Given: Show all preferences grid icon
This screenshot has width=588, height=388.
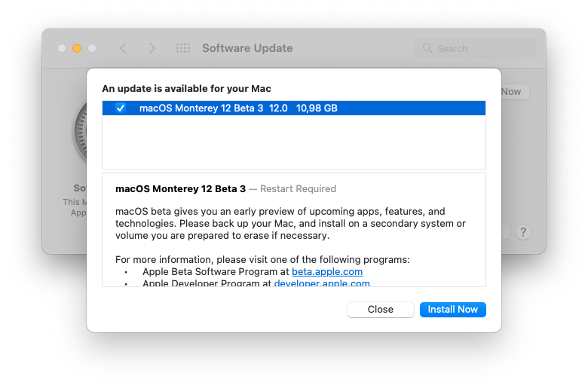Looking at the screenshot, I should click(x=182, y=48).
